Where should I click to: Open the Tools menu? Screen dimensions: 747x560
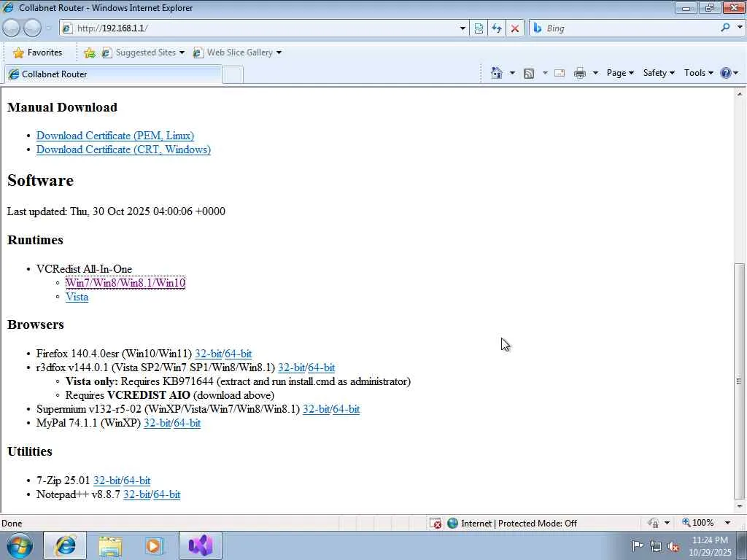698,73
